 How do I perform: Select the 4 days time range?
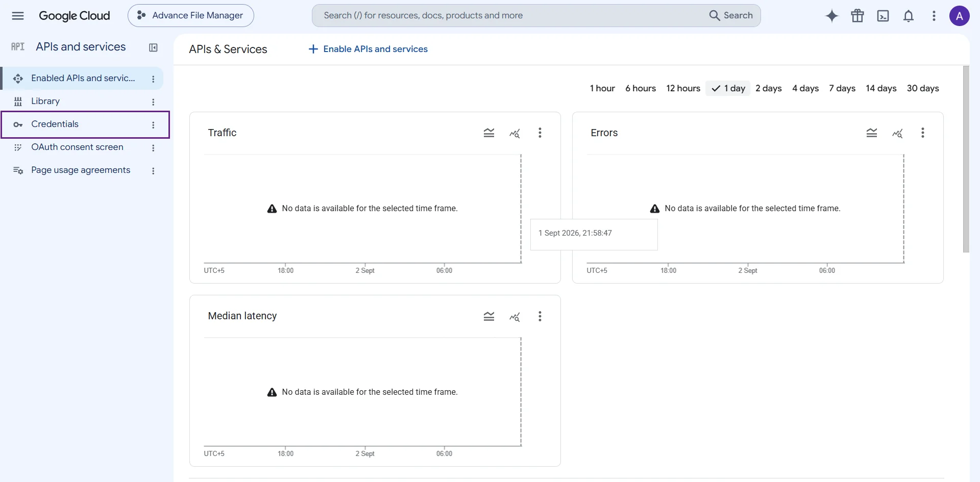coord(805,88)
